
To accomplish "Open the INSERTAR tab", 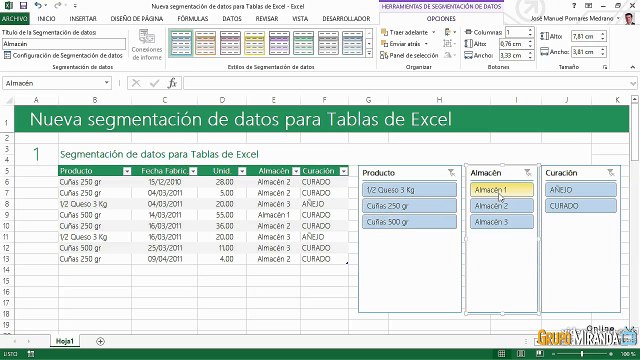I will (x=83, y=19).
